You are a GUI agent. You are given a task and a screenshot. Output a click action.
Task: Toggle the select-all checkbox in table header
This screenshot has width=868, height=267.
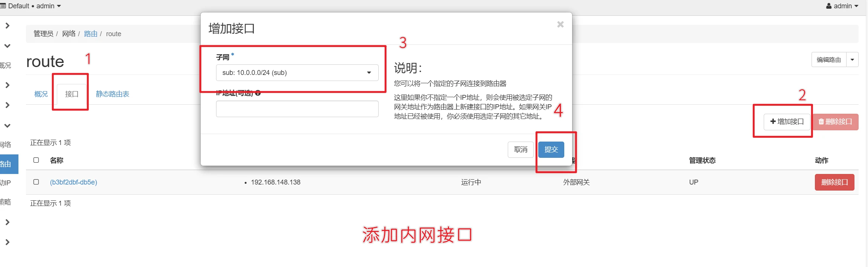tap(36, 160)
